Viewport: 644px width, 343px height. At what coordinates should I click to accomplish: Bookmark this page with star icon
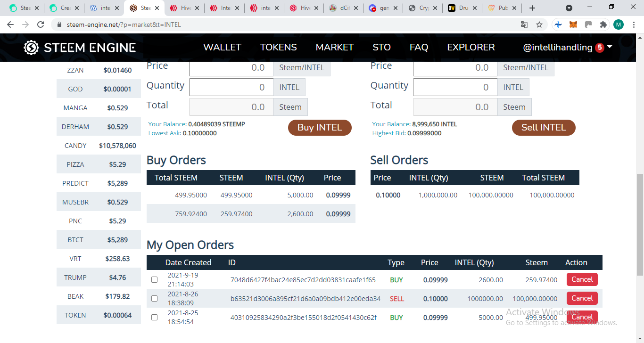coord(539,24)
